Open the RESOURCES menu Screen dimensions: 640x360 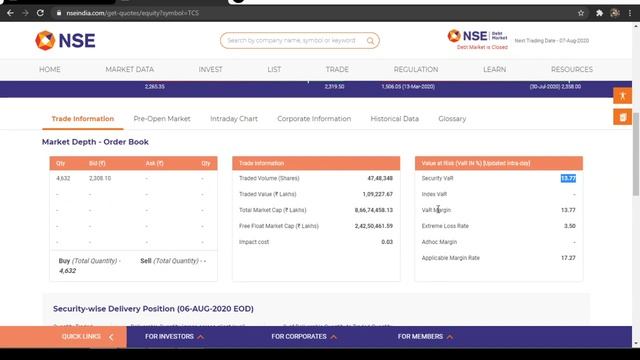click(572, 69)
